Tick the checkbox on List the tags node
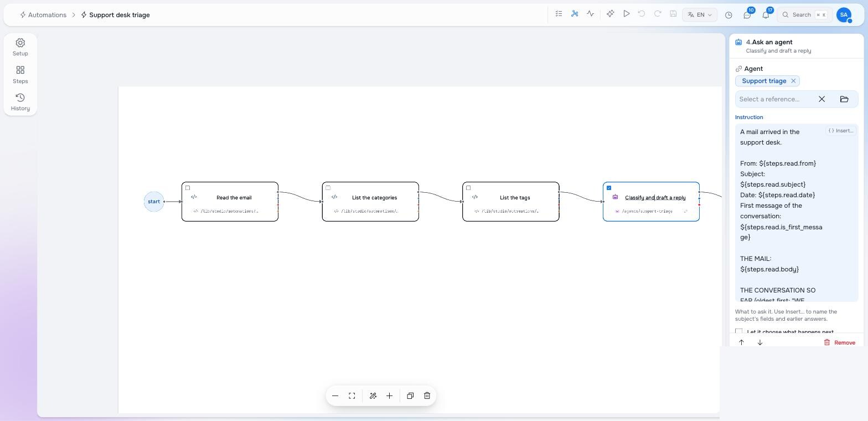Screen dimensions: 868x421 pyautogui.click(x=468, y=188)
